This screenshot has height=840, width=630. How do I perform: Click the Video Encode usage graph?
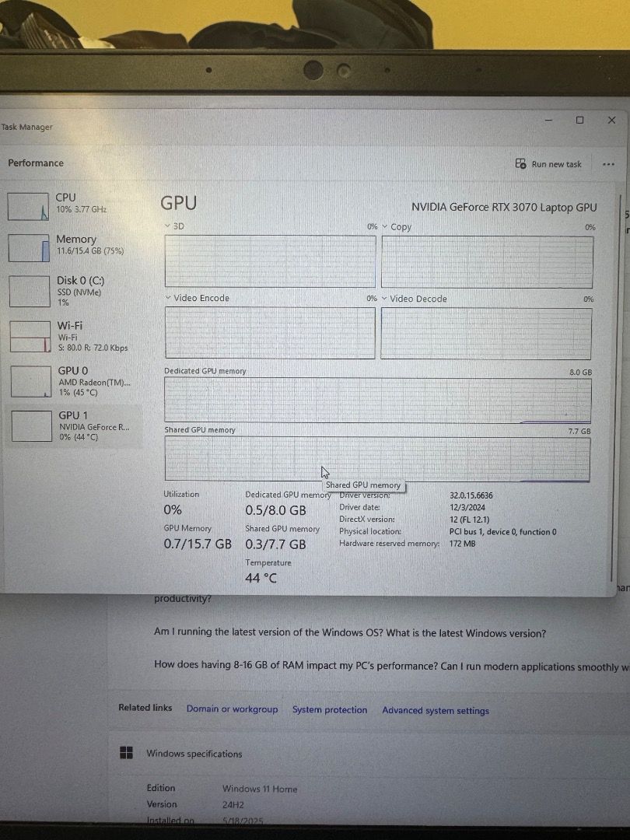tap(270, 332)
